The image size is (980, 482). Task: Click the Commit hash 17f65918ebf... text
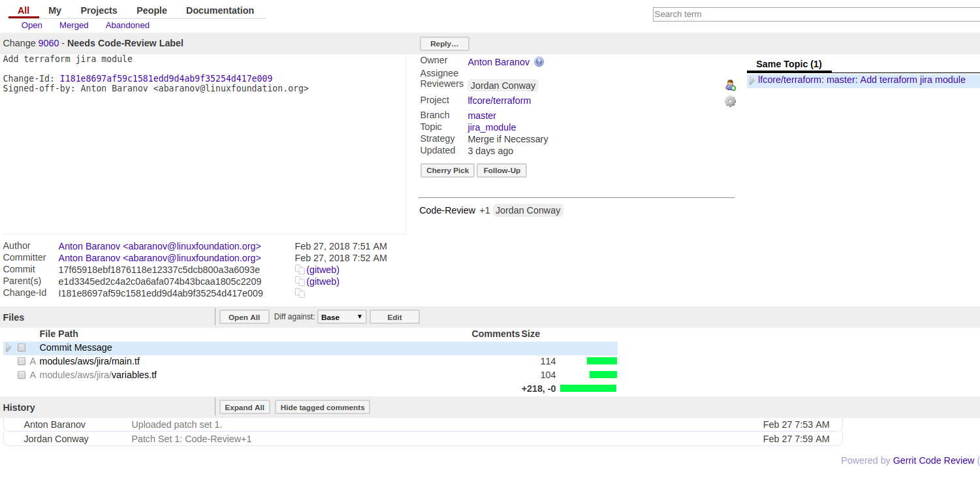(159, 270)
